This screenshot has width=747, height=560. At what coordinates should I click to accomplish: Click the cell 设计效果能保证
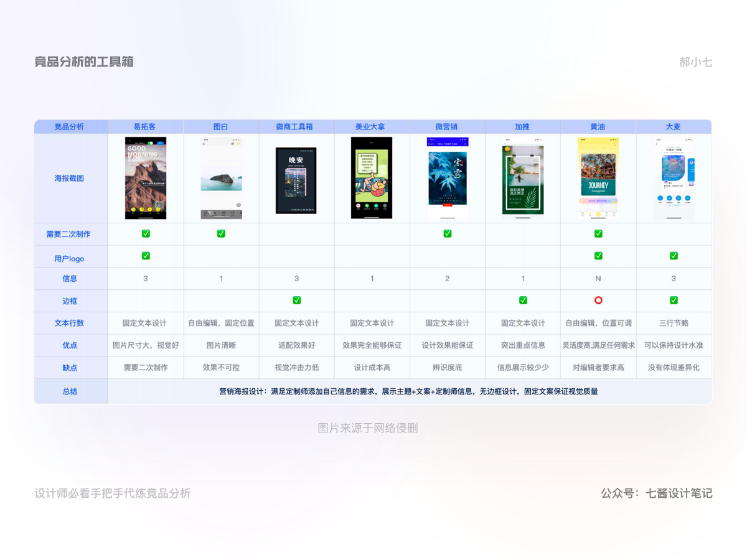pyautogui.click(x=448, y=345)
